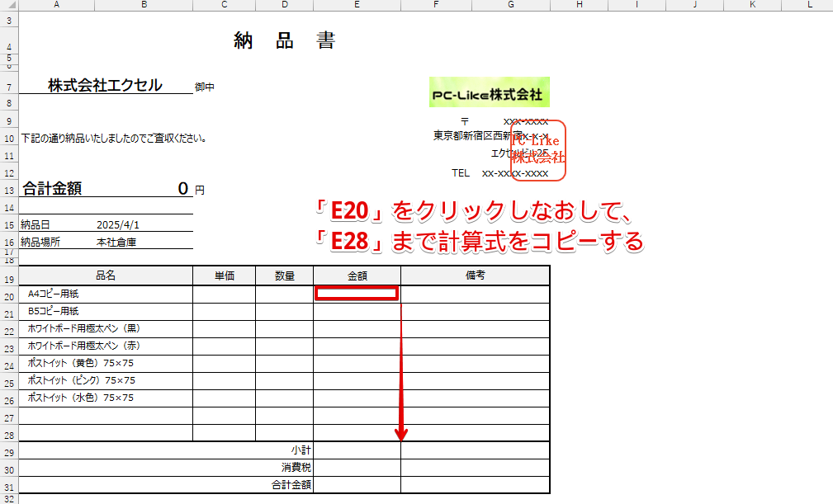Select the 合計金額 label in row 31
The width and height of the screenshot is (833, 504).
(x=291, y=484)
